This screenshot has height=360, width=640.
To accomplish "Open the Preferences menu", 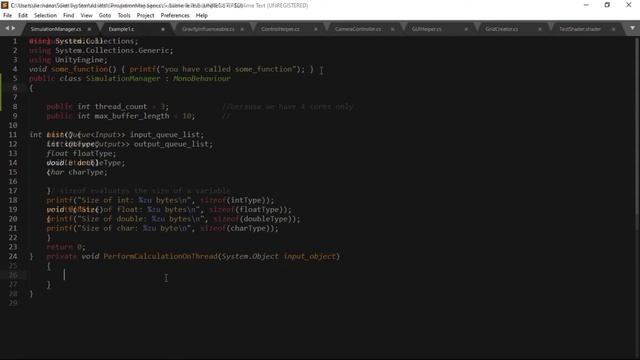I will [175, 16].
